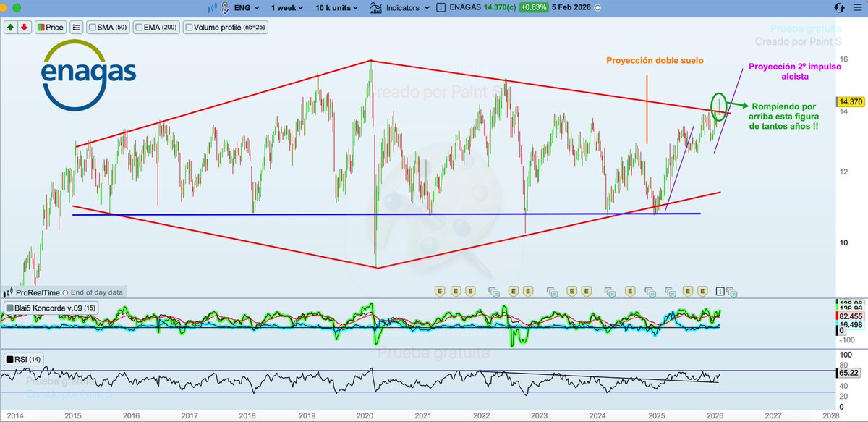Click the +0.63% change badge
The image size is (868, 422).
[535, 8]
